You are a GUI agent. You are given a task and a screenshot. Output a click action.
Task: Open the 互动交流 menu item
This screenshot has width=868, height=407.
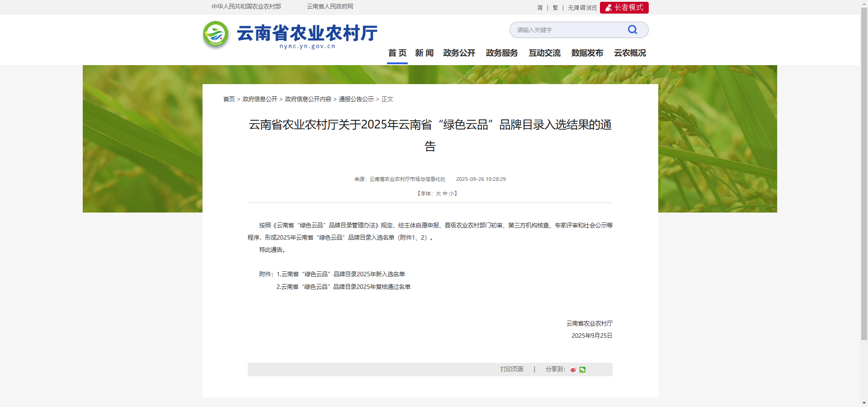544,53
